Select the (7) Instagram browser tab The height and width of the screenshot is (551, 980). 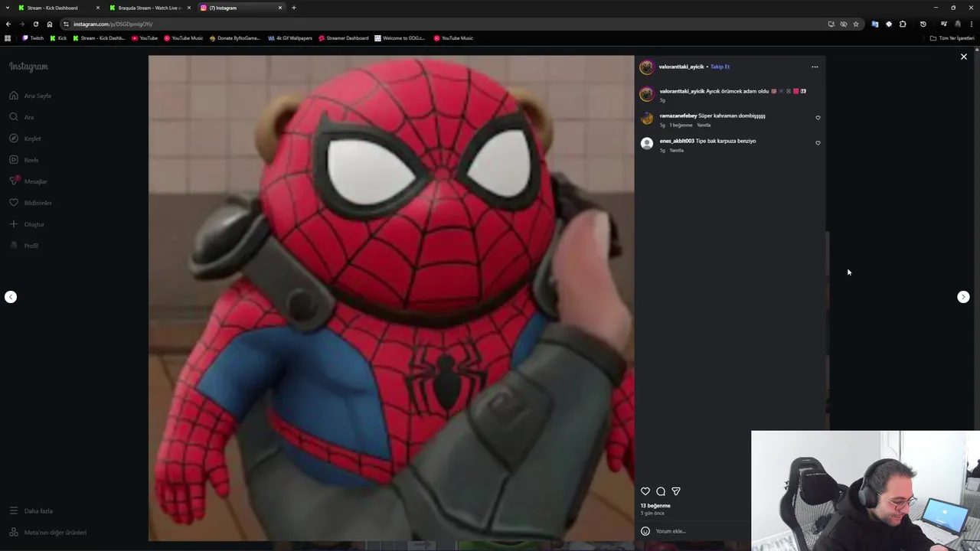[241, 8]
